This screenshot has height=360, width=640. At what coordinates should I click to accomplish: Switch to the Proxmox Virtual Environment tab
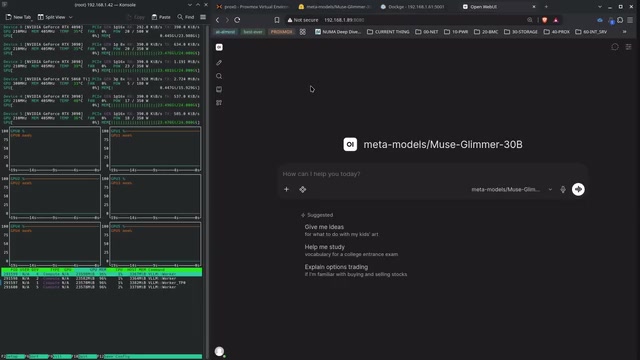point(253,7)
